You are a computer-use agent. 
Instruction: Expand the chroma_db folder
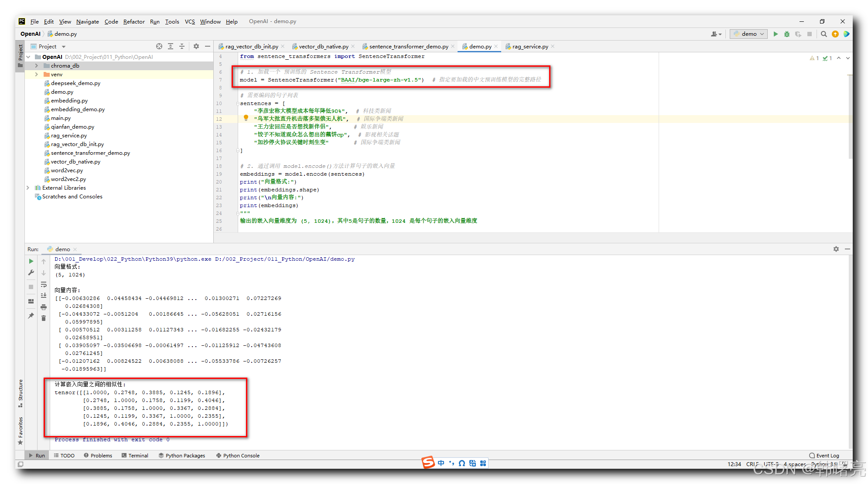click(37, 66)
